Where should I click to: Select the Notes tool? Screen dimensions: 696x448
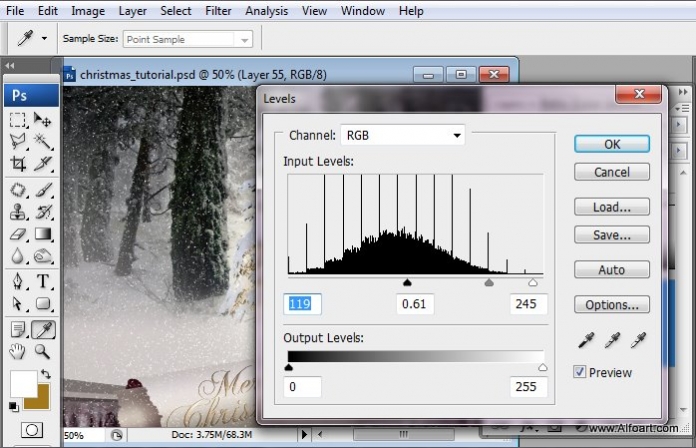pyautogui.click(x=18, y=330)
